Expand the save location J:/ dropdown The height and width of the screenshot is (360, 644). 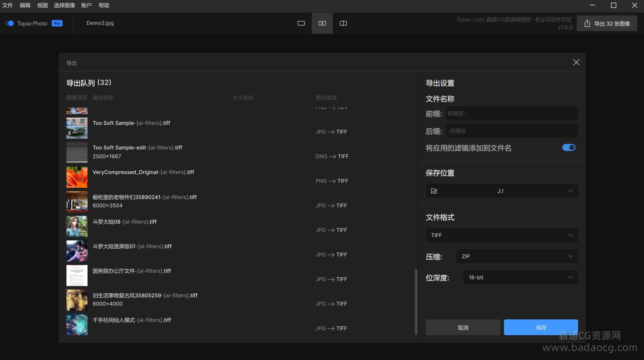click(570, 191)
